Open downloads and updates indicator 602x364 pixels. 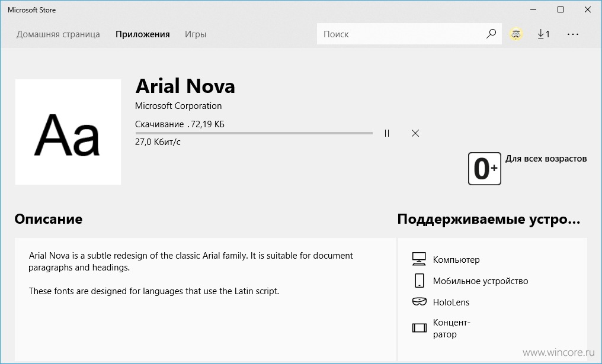543,34
